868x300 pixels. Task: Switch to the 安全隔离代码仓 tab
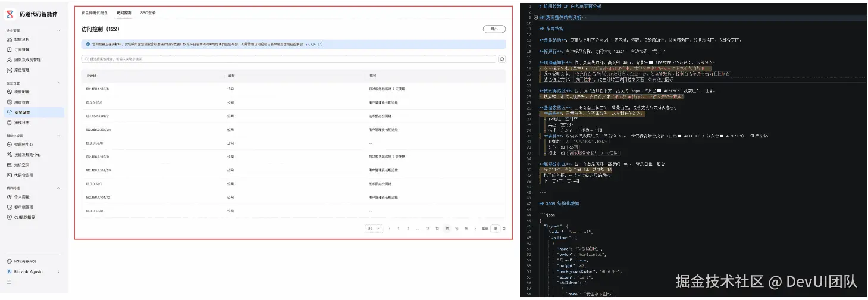point(95,12)
